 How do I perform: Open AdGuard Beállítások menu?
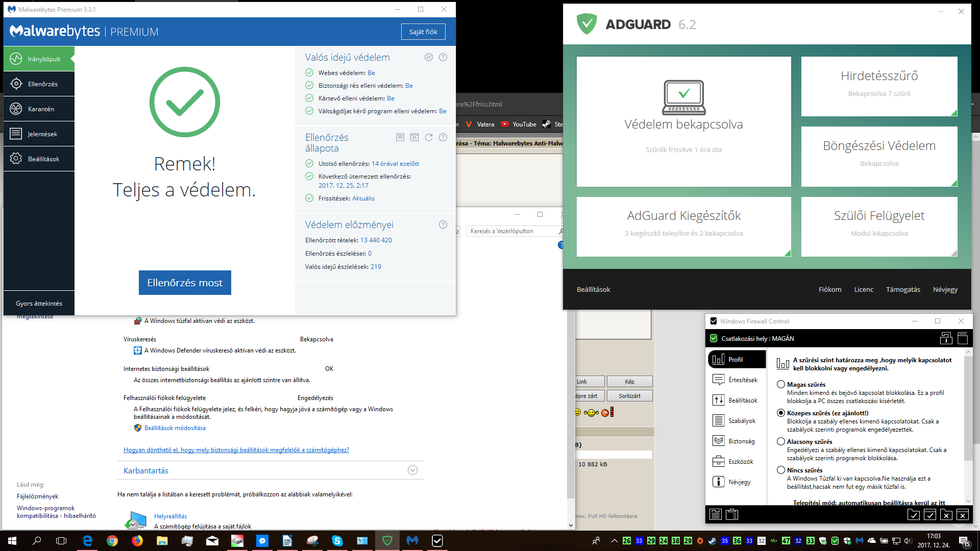pos(593,289)
